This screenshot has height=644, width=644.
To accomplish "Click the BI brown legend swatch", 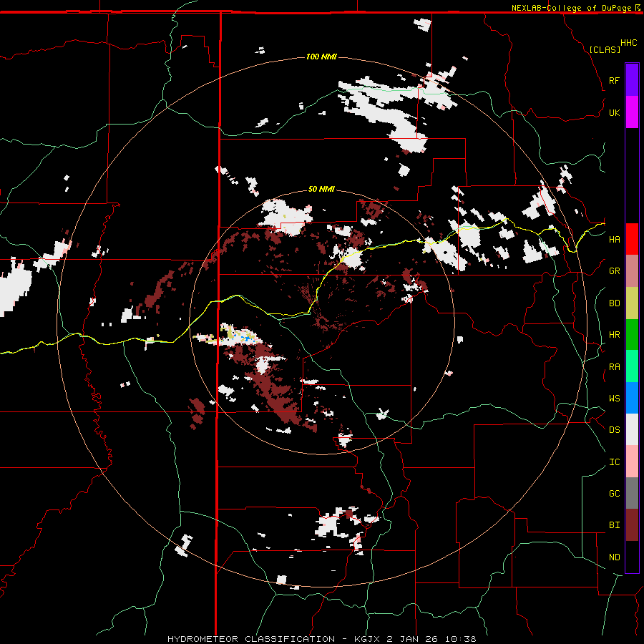I will click(632, 525).
